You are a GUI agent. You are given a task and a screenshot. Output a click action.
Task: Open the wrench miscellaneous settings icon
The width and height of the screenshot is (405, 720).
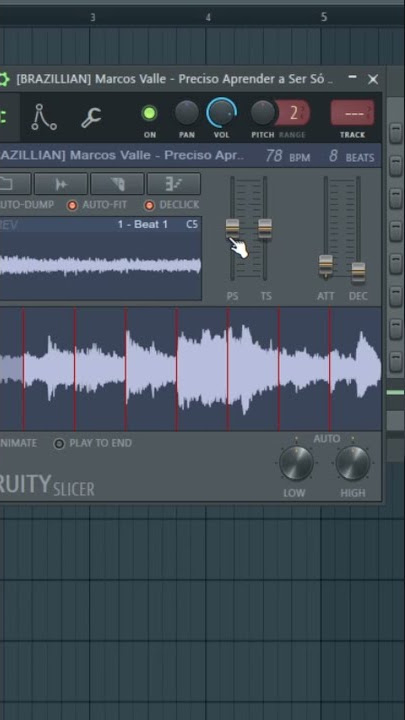[92, 118]
